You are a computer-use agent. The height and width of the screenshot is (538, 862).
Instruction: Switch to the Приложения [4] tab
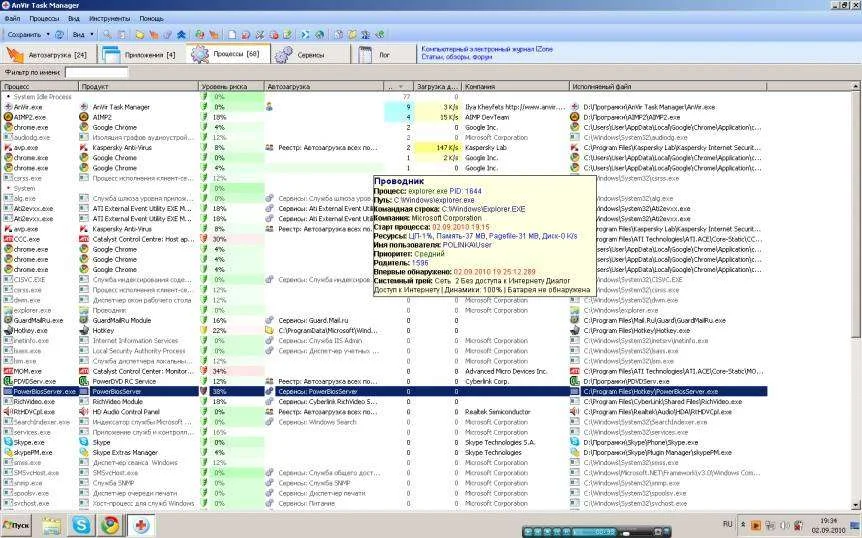[142, 55]
